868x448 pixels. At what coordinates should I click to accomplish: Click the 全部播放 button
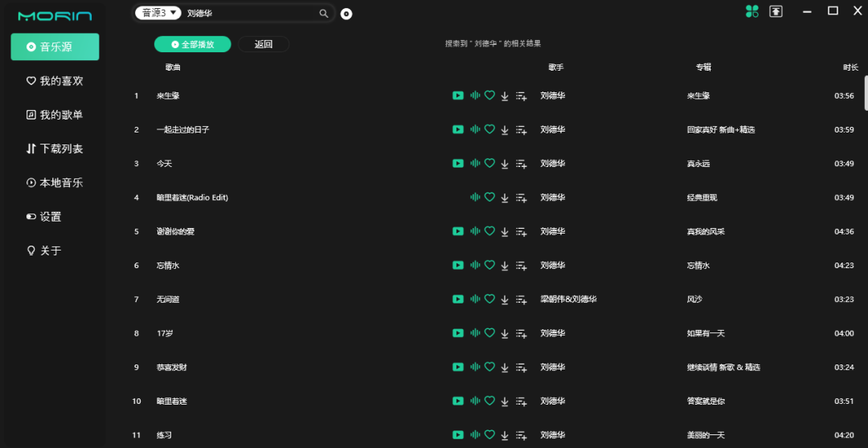click(x=193, y=44)
